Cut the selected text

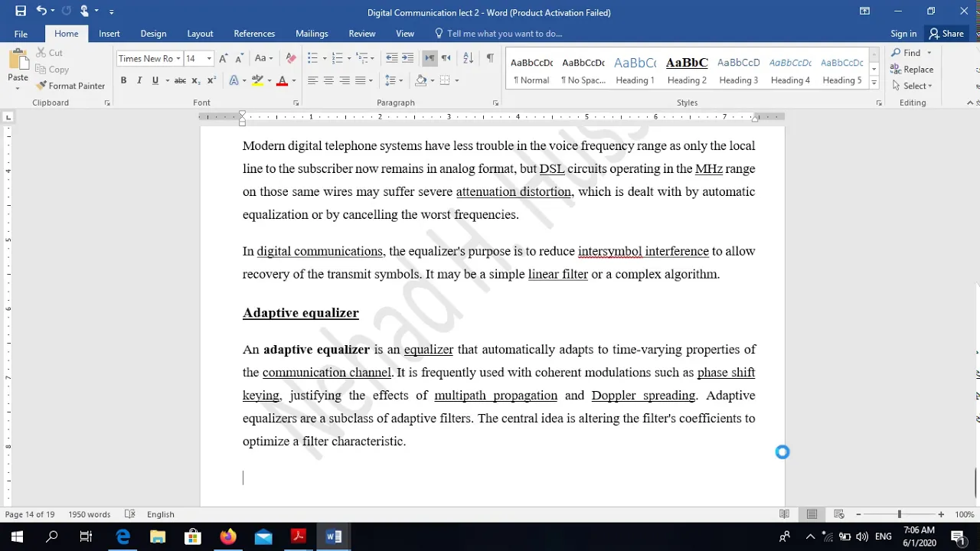pyautogui.click(x=49, y=53)
